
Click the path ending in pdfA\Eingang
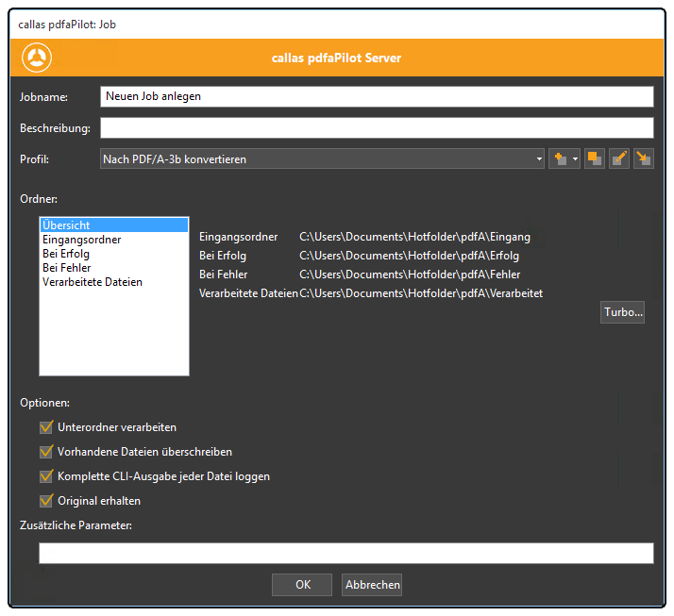point(414,237)
